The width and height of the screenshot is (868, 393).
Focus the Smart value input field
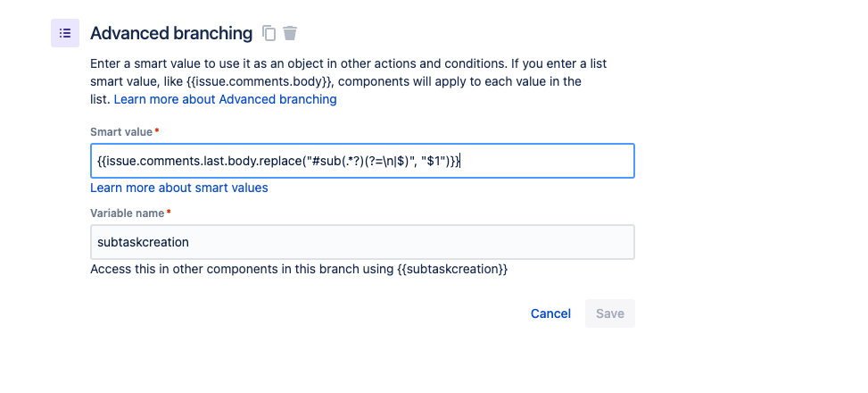coord(362,162)
